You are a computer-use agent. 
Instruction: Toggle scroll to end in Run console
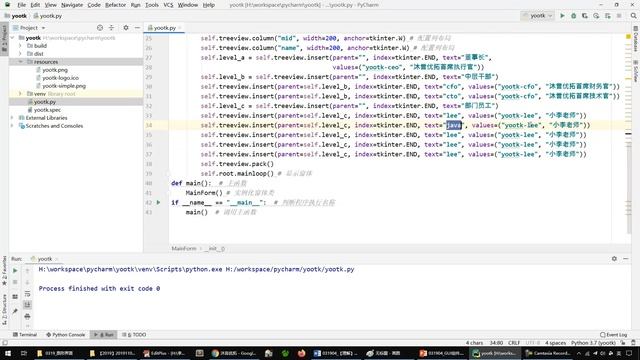27,304
